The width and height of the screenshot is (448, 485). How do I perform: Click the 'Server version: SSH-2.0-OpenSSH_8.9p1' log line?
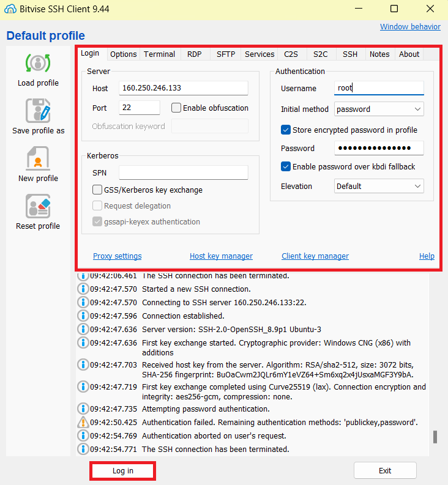[231, 329]
